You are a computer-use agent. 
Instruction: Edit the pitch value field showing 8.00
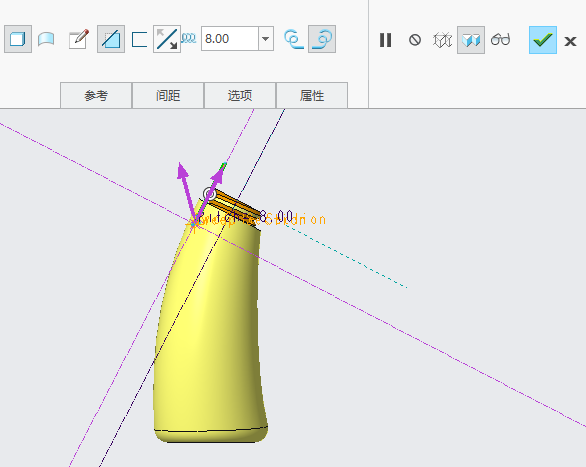pyautogui.click(x=230, y=38)
